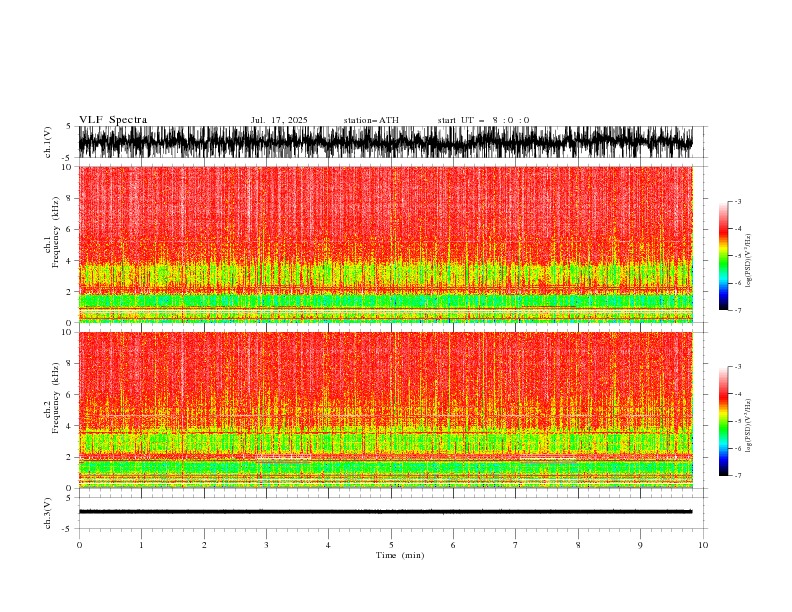Click the "6" kHz tick on ch.2 frequency axis
792x612 pixels.
(69, 395)
